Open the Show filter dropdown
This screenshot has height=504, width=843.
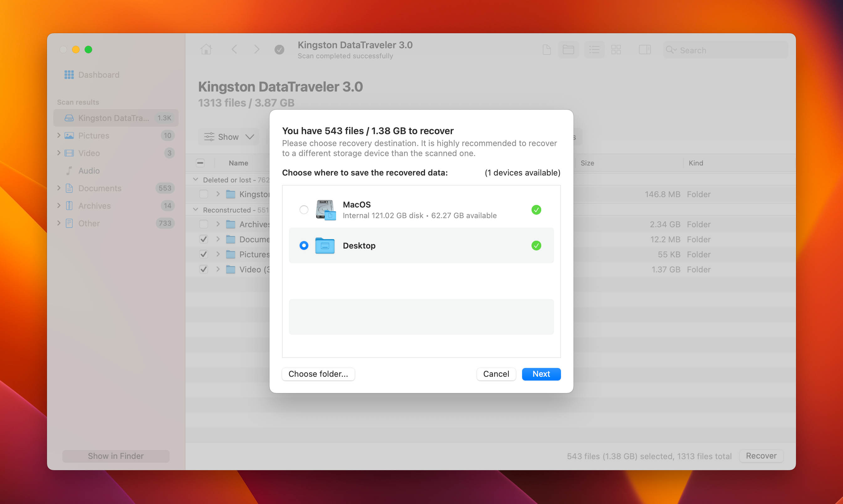coord(228,137)
